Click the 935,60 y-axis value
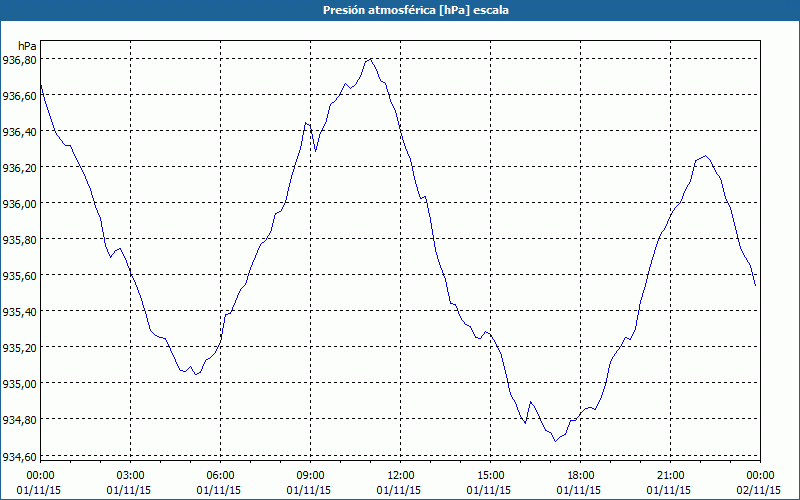The height and width of the screenshot is (500, 800). (x=19, y=276)
